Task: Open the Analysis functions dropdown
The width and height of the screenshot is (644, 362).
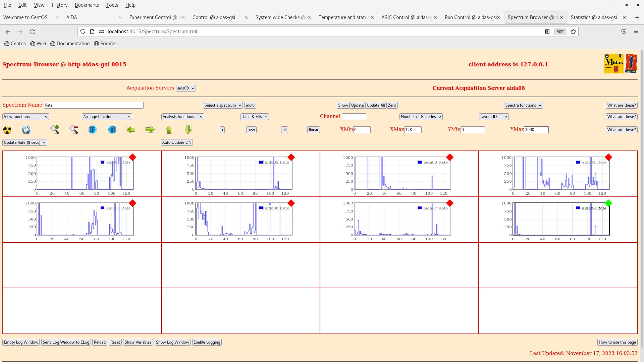Action: pyautogui.click(x=182, y=117)
